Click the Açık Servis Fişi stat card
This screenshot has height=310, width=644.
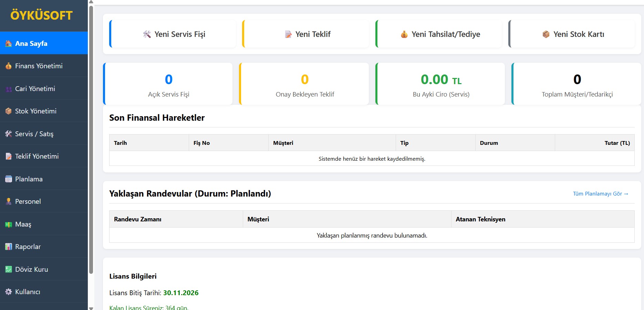168,84
